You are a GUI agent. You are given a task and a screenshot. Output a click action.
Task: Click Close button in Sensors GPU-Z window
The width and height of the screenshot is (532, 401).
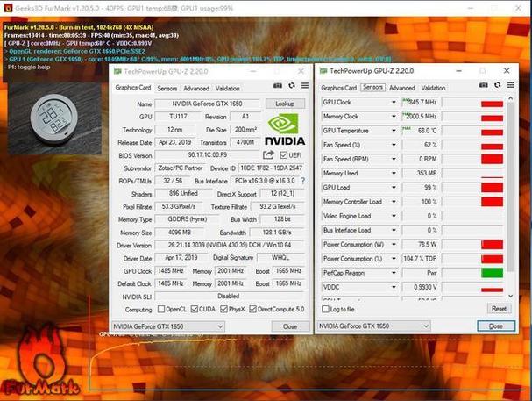496,326
